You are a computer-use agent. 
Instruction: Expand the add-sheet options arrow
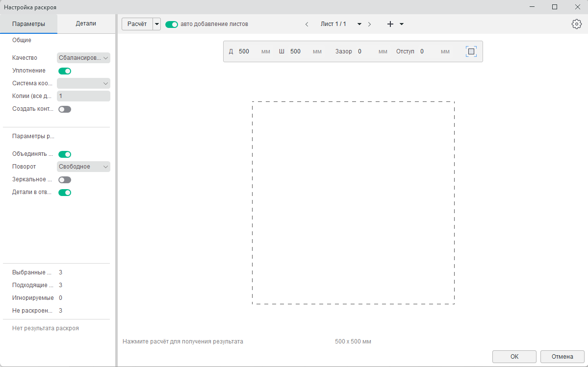pos(402,24)
